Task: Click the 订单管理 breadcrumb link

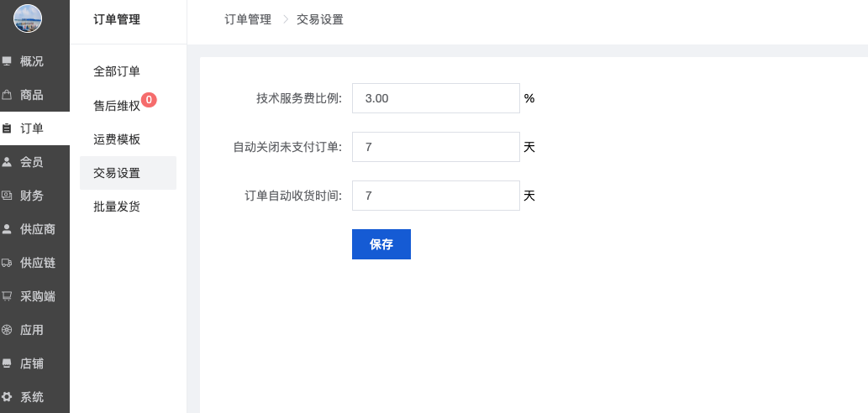Action: click(x=248, y=19)
